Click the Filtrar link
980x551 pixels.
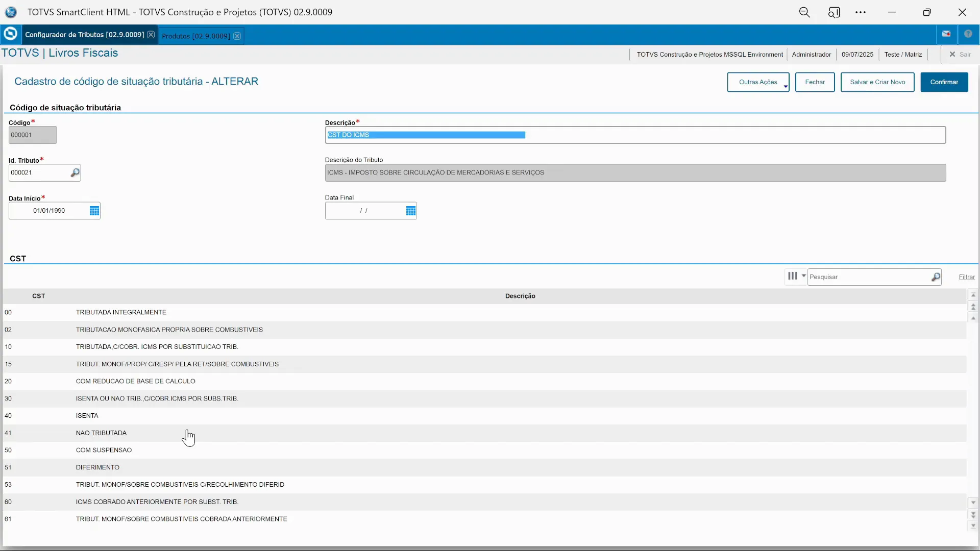tap(966, 277)
